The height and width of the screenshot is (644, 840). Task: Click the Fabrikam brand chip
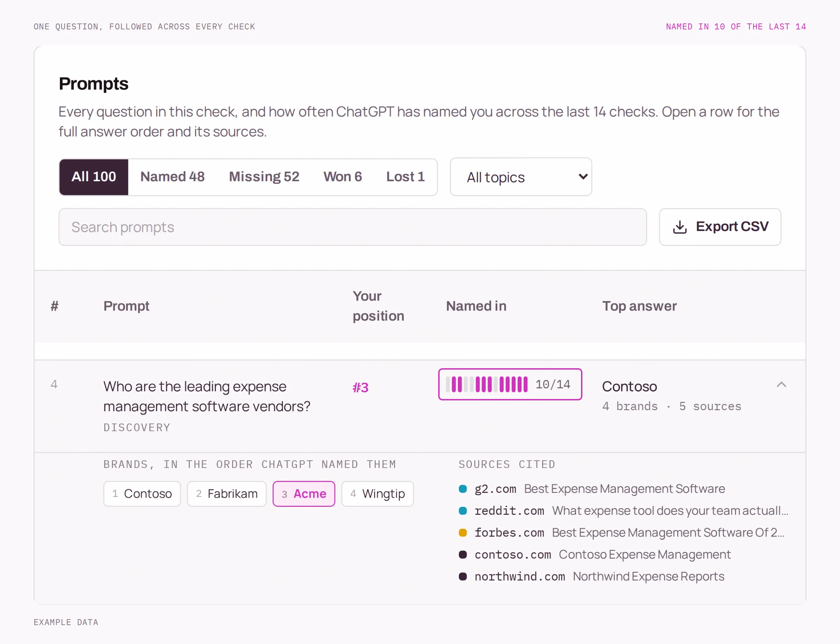226,494
